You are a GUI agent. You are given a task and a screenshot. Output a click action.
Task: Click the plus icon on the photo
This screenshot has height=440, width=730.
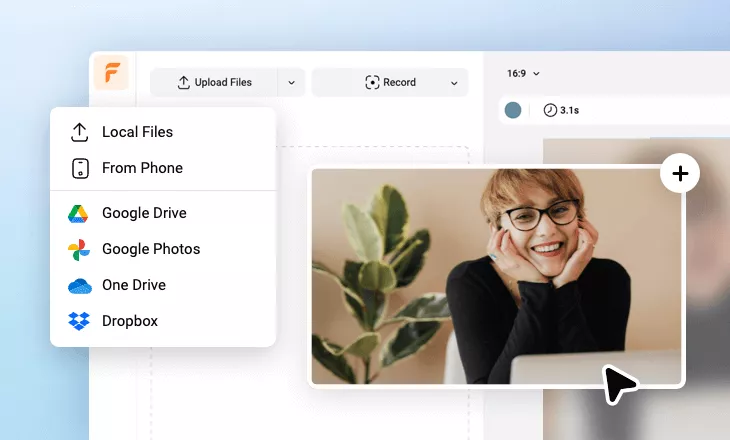click(680, 174)
